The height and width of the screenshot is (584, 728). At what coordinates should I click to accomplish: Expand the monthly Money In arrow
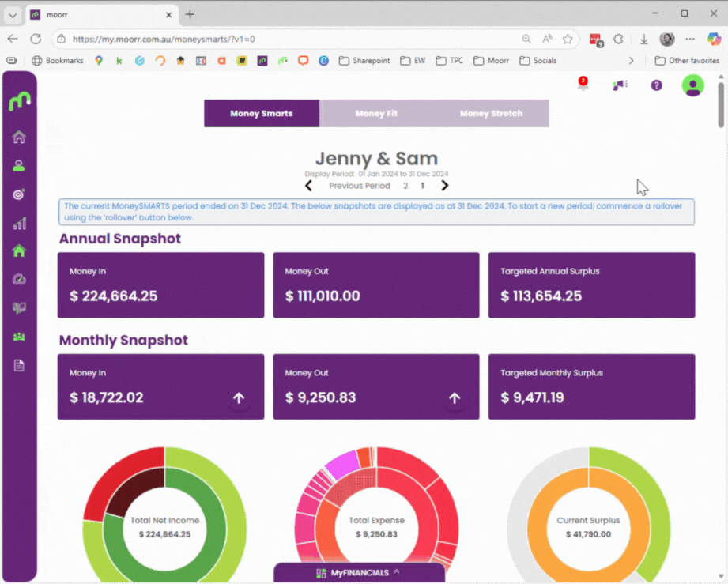239,398
